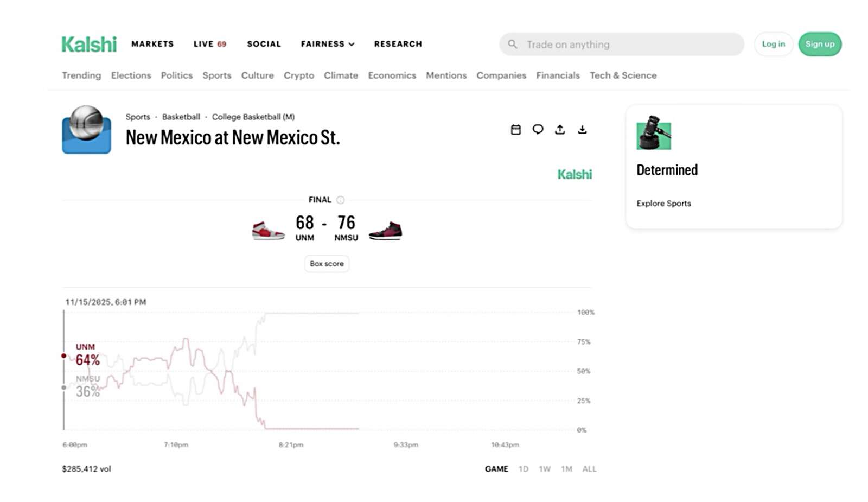Select the ALL chart range
868x502 pixels.
[x=589, y=469]
